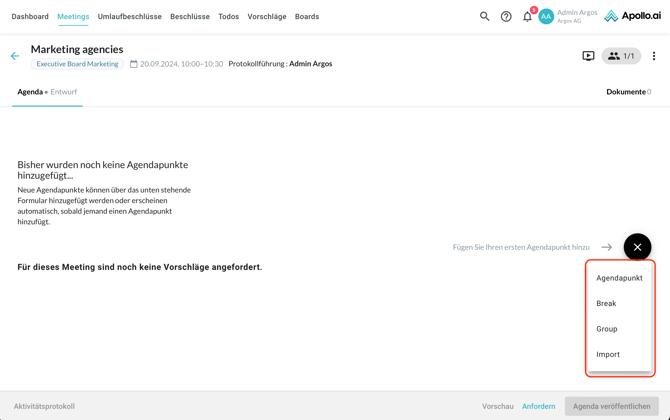Screen dimensions: 670x420
Task: Open the Dokumente tab
Action: (627, 92)
